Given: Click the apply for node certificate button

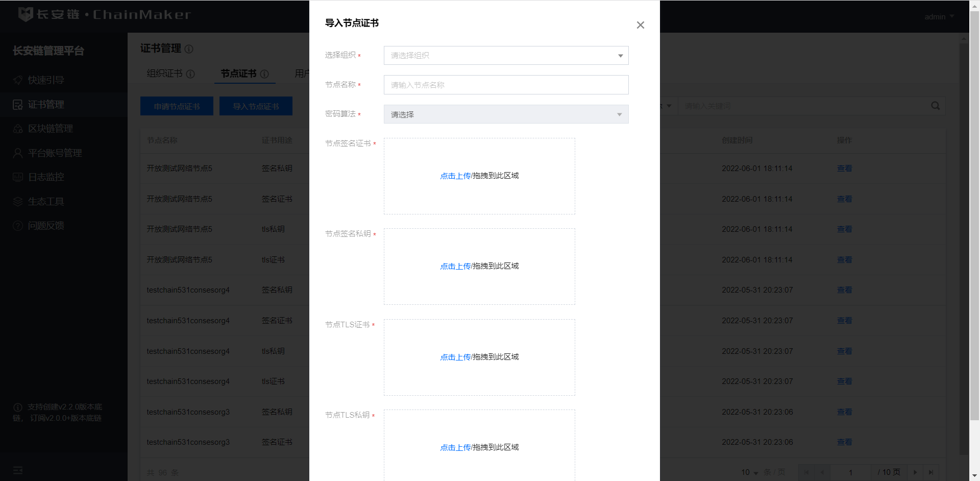Looking at the screenshot, I should point(177,106).
